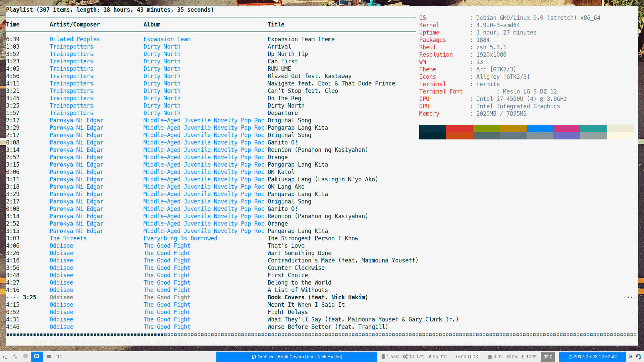Image resolution: width=644 pixels, height=362 pixels.
Task: Select the track Meant It When I Said It
Action: (x=306, y=305)
